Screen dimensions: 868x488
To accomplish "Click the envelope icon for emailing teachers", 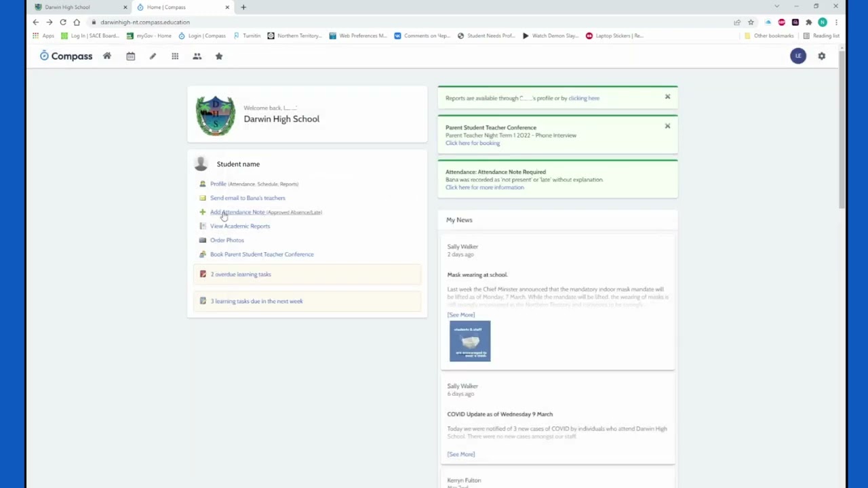I will (203, 198).
